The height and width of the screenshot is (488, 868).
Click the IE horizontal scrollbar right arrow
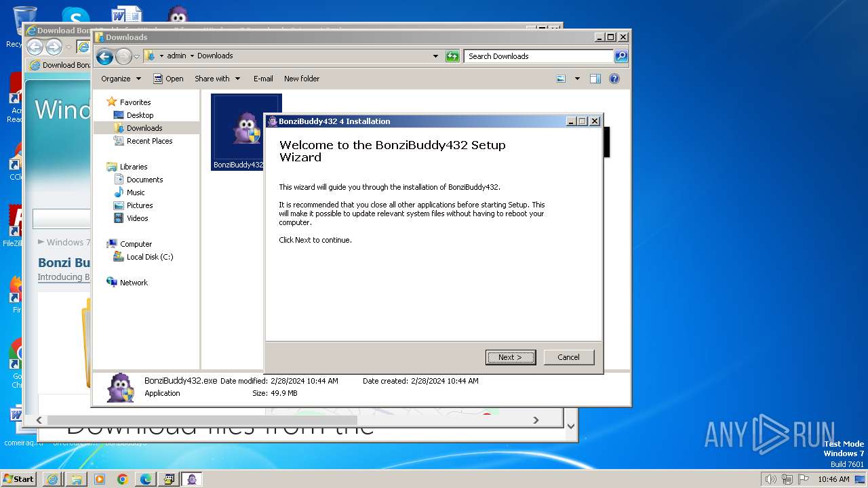[x=536, y=420]
